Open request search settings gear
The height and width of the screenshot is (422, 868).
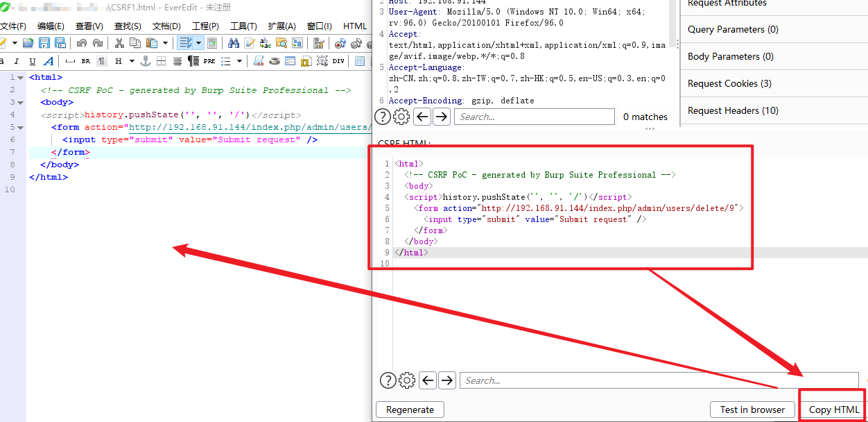click(401, 117)
